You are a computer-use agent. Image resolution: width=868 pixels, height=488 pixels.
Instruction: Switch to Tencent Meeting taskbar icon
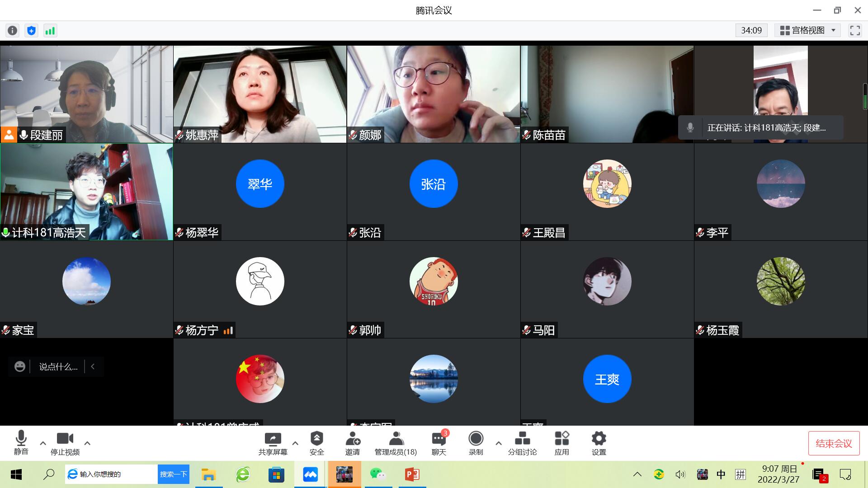310,474
